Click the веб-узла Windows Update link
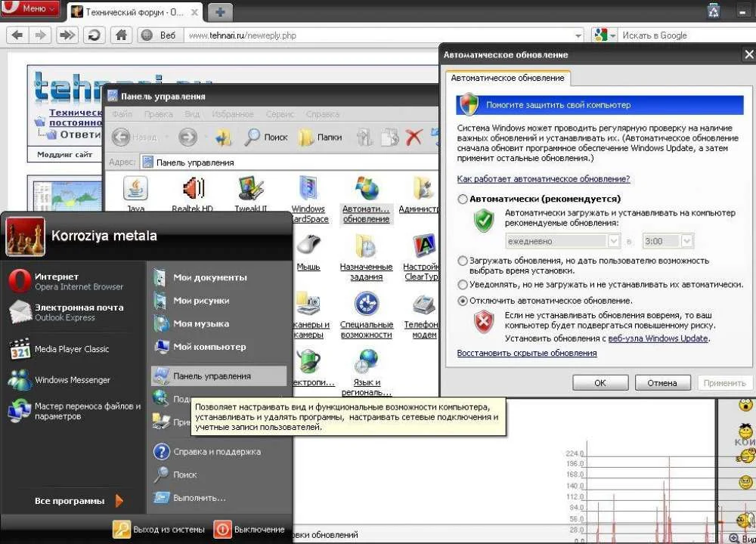 [658, 338]
